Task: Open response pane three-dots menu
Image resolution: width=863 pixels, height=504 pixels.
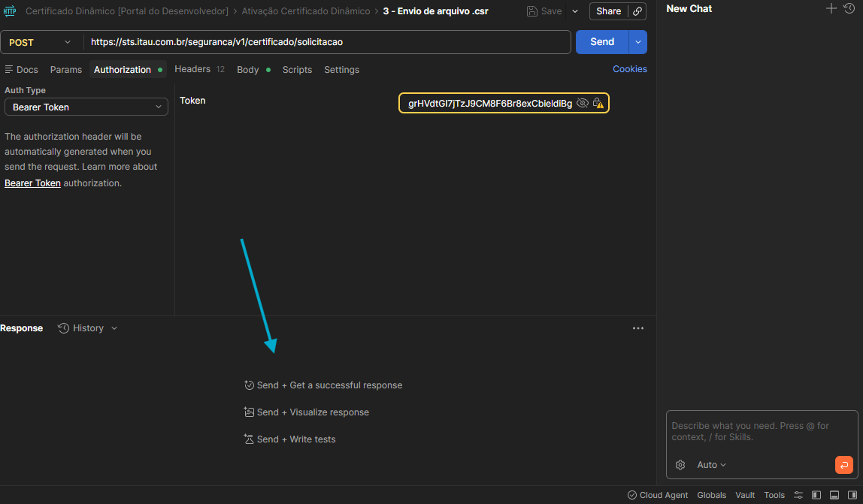Action: [x=638, y=328]
